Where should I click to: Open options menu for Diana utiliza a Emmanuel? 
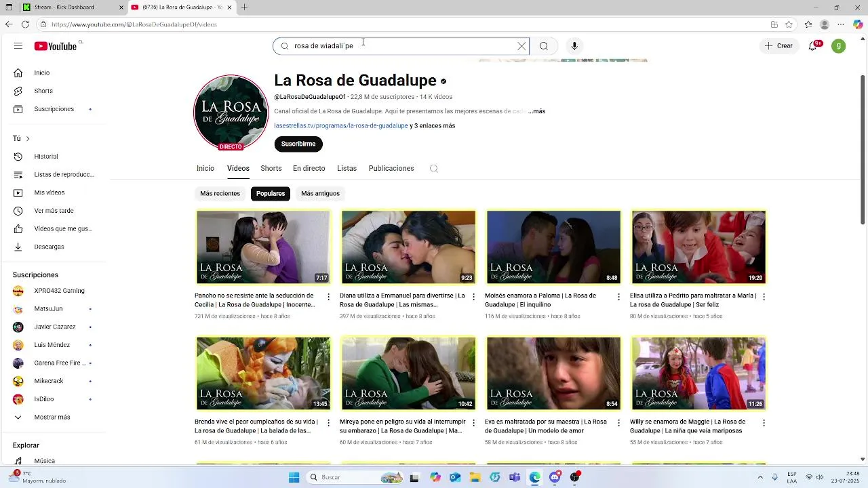(x=474, y=297)
